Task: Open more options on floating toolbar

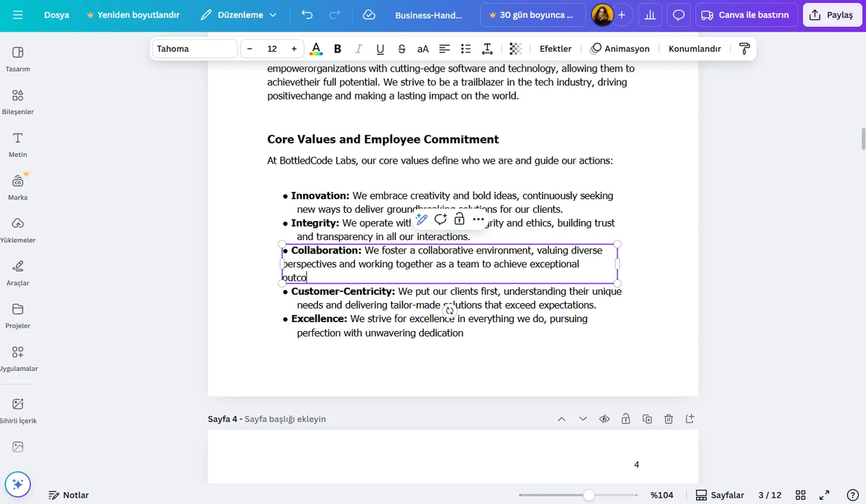Action: [x=478, y=219]
